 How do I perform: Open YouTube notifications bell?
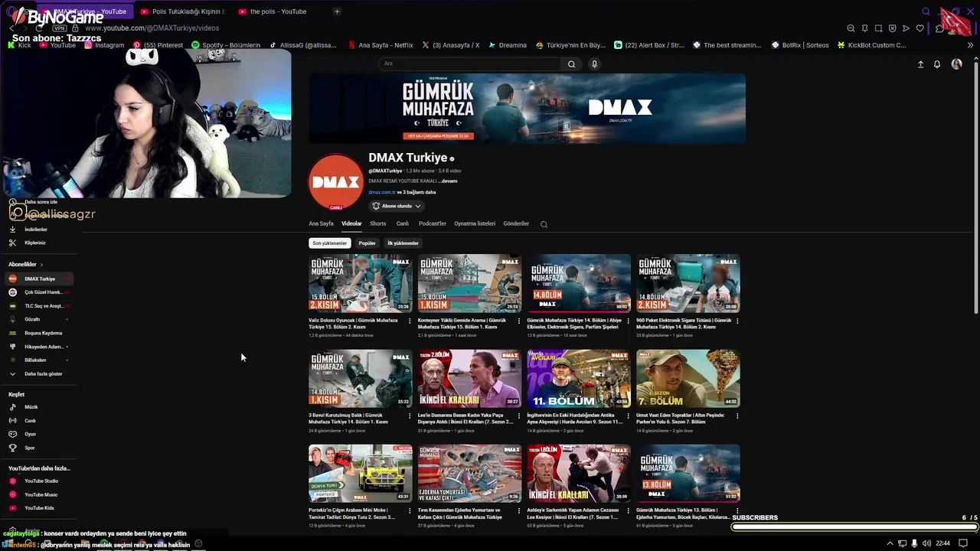[x=936, y=64]
